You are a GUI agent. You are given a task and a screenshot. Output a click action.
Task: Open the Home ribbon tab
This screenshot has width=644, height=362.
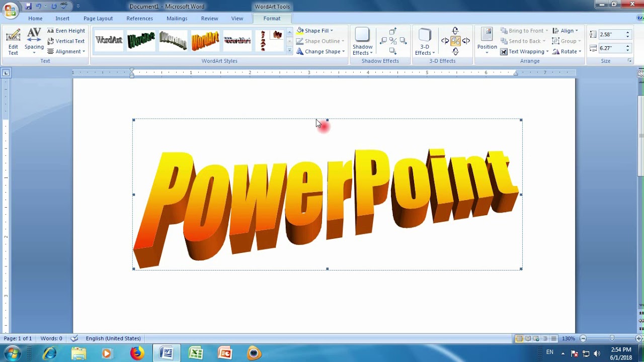[35, 19]
